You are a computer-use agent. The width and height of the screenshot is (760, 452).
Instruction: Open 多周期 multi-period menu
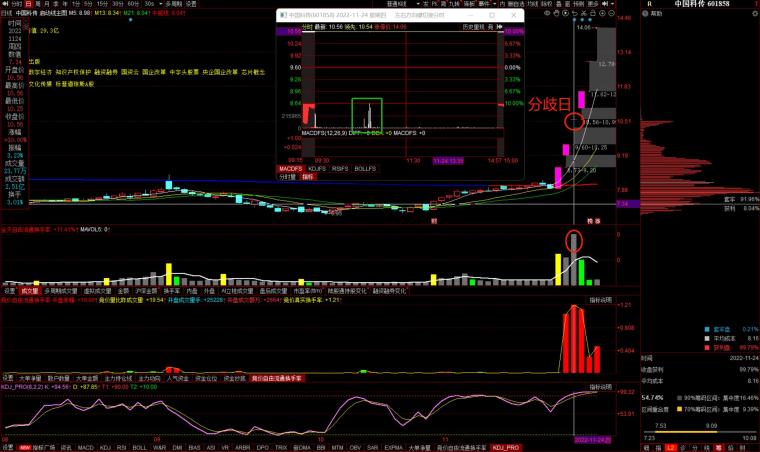coord(174,3)
